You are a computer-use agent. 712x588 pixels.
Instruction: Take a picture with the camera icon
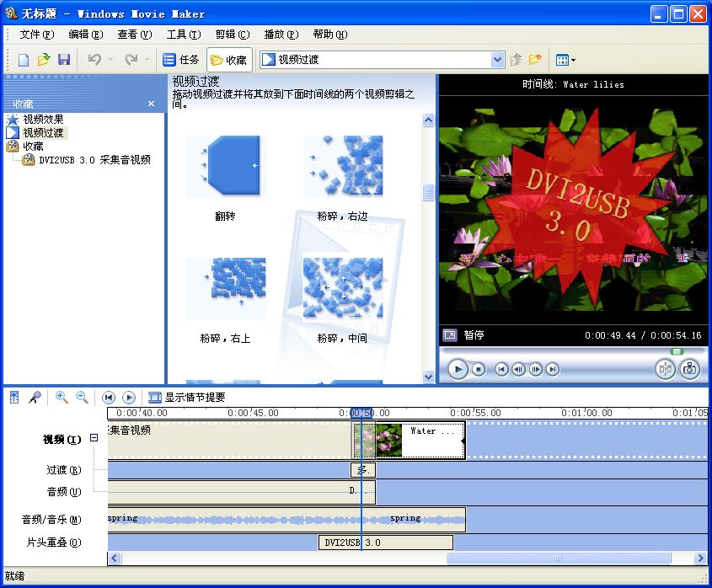[x=690, y=369]
